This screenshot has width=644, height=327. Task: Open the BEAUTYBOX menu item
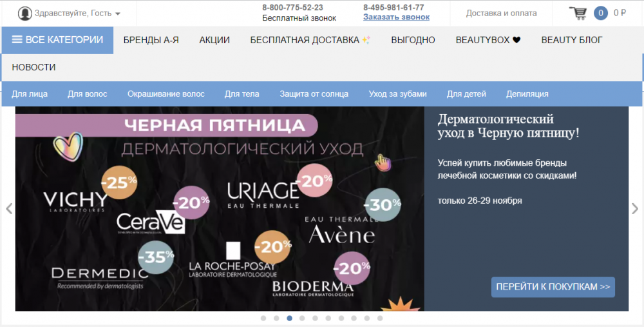pos(488,40)
